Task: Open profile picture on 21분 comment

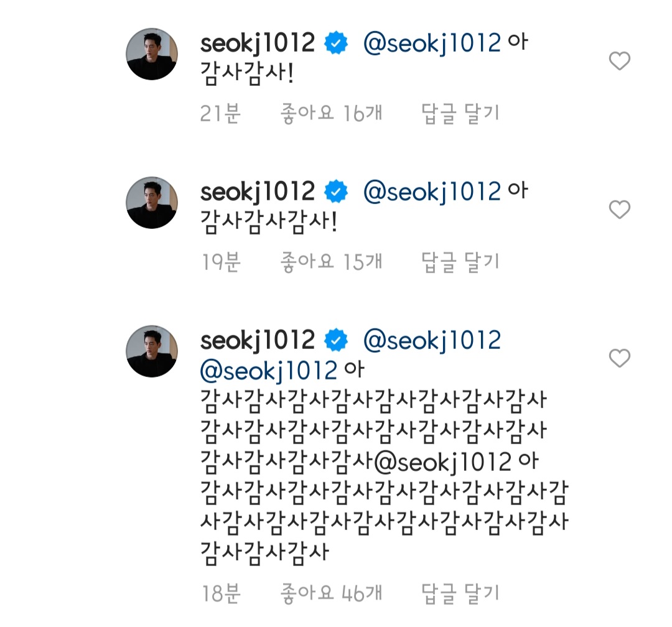Action: pos(152,53)
